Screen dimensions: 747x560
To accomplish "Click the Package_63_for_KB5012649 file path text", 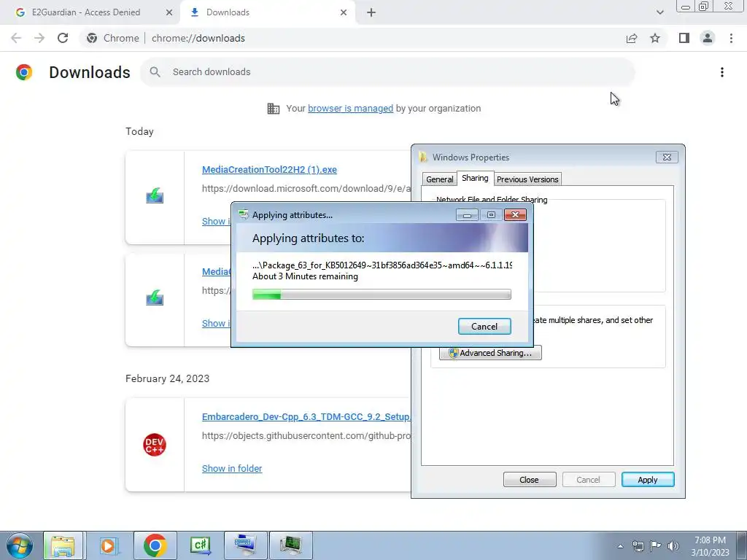I will [382, 265].
